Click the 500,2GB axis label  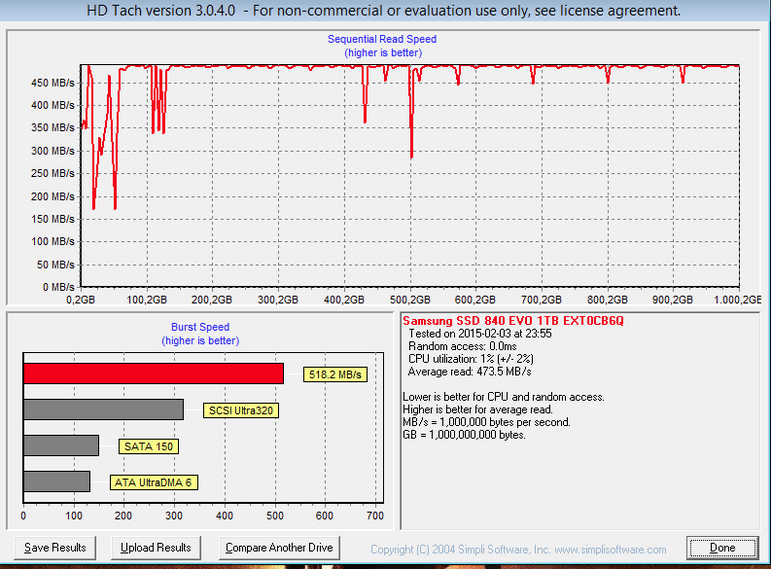pyautogui.click(x=410, y=299)
